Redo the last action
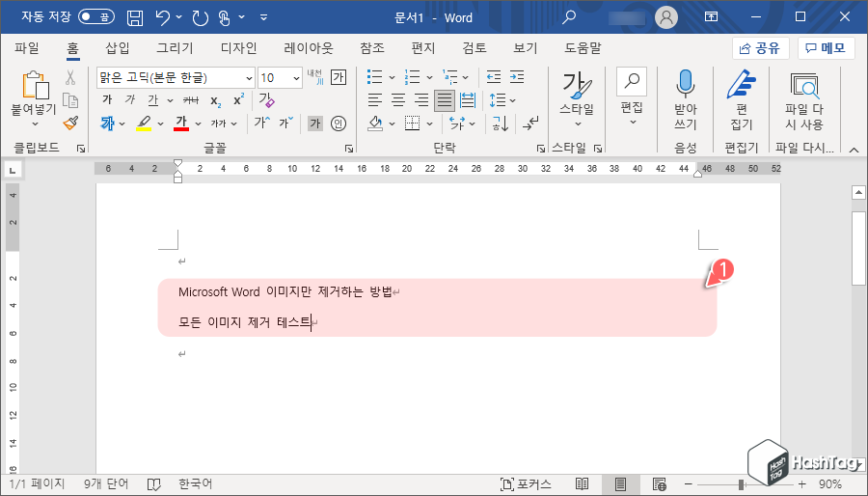 [x=200, y=17]
